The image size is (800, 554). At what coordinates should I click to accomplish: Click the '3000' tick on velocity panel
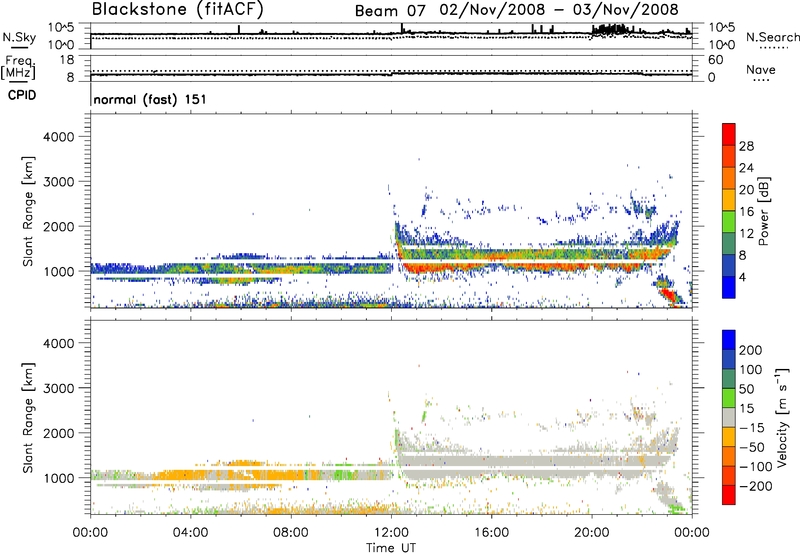pos(59,388)
